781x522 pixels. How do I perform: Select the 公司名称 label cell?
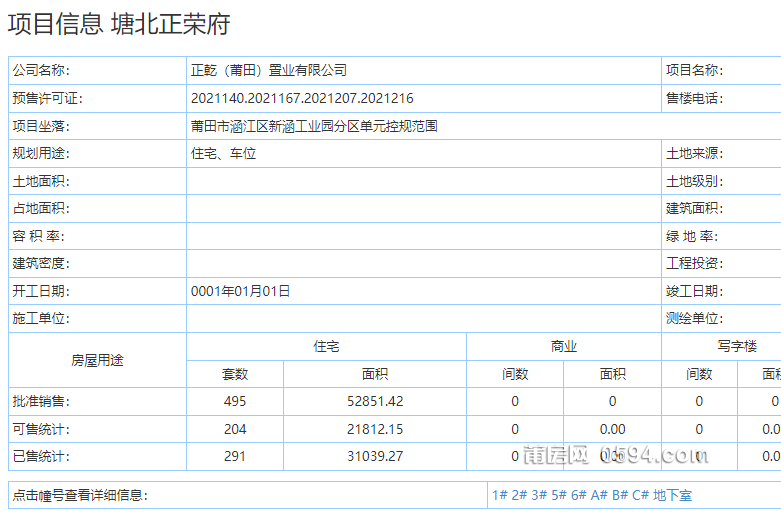click(98, 70)
